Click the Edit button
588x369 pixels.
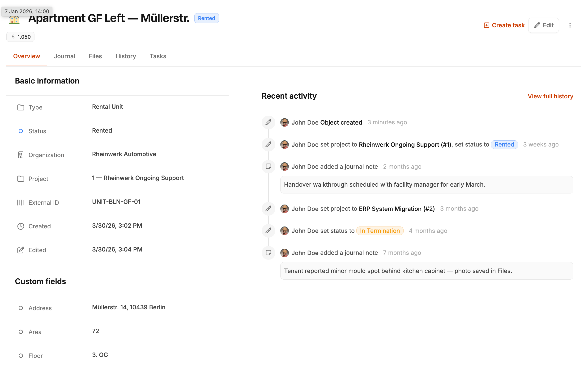click(543, 25)
